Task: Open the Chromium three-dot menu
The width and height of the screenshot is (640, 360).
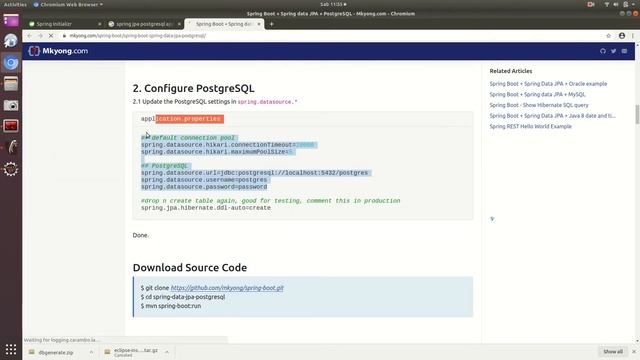Action: pyautogui.click(x=633, y=36)
